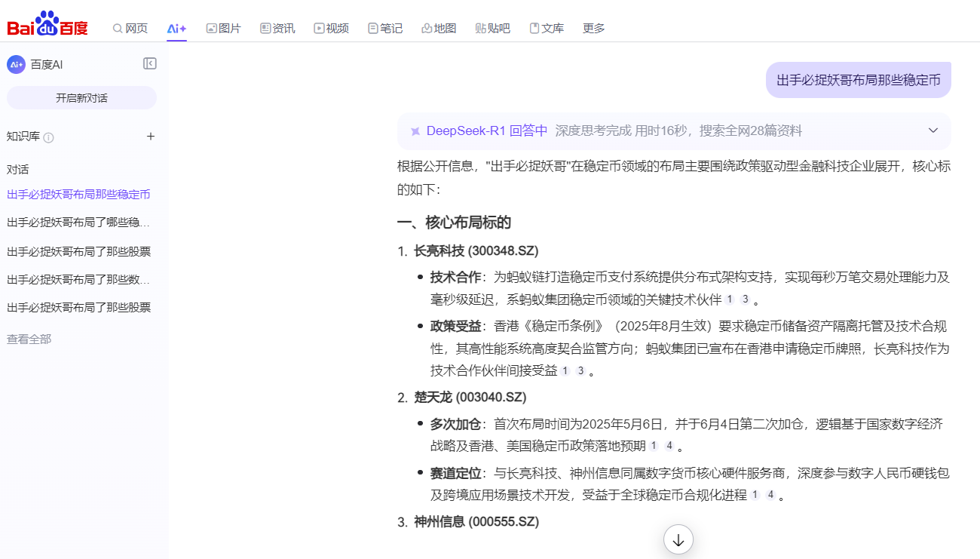980x559 pixels.
Task: Open citation 1 after 合规化进程
Action: pyautogui.click(x=754, y=496)
